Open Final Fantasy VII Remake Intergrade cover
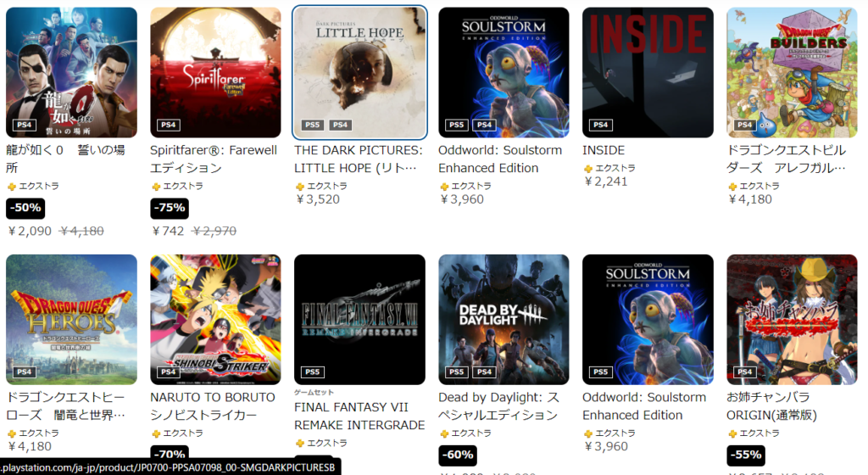868x475 pixels. pos(359,320)
